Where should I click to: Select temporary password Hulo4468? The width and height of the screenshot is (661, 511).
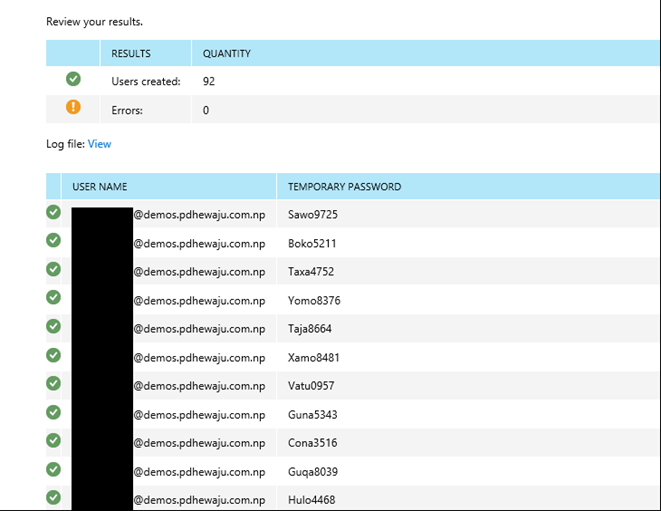pyautogui.click(x=312, y=500)
